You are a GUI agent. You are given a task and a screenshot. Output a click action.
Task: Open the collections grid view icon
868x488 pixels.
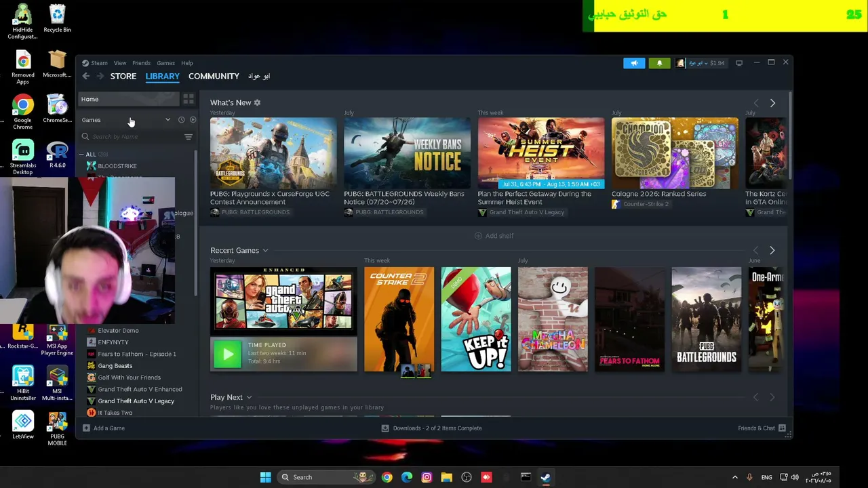point(189,99)
